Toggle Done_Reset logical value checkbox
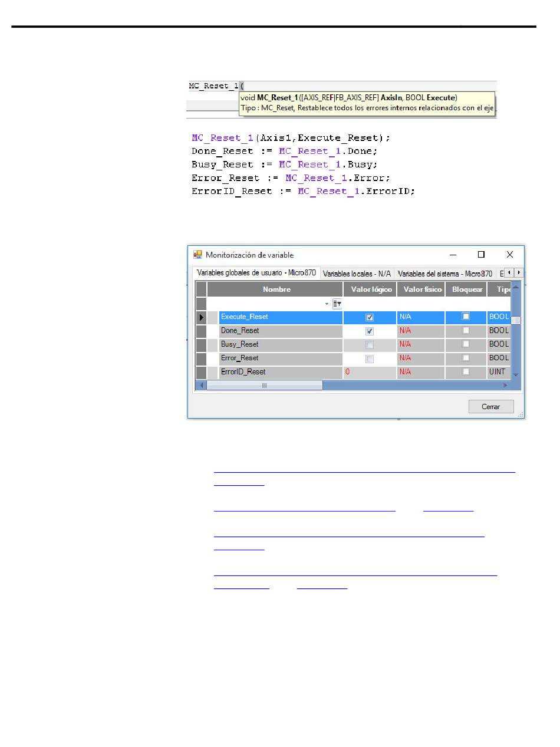 370,331
